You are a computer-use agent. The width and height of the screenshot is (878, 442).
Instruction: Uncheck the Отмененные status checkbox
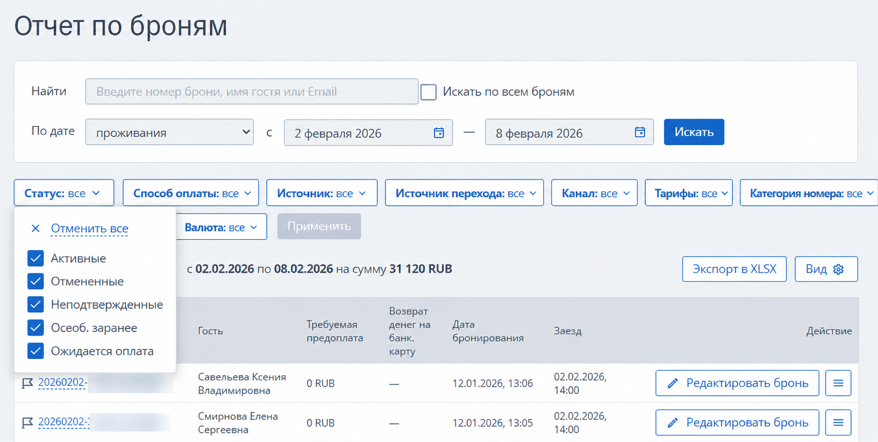coord(35,281)
